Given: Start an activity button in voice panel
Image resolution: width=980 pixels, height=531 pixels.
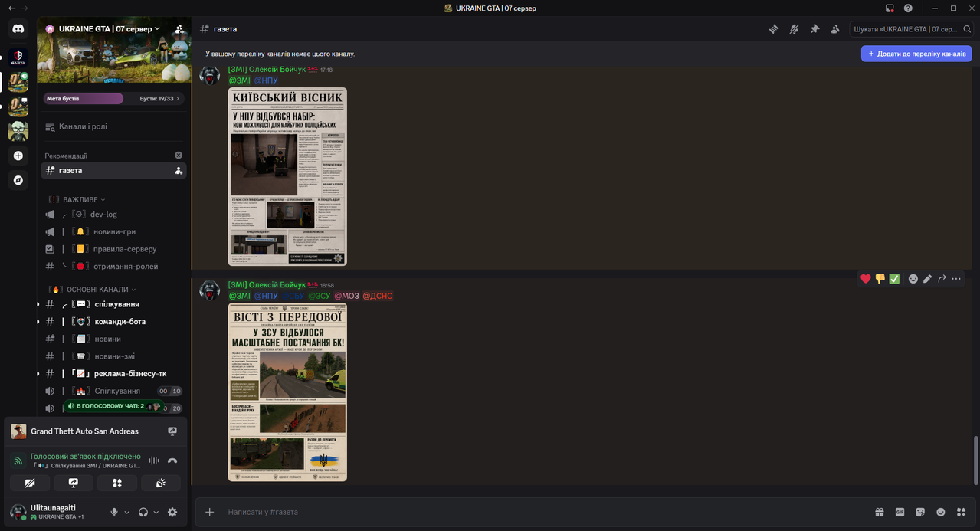Looking at the screenshot, I should pos(117,483).
